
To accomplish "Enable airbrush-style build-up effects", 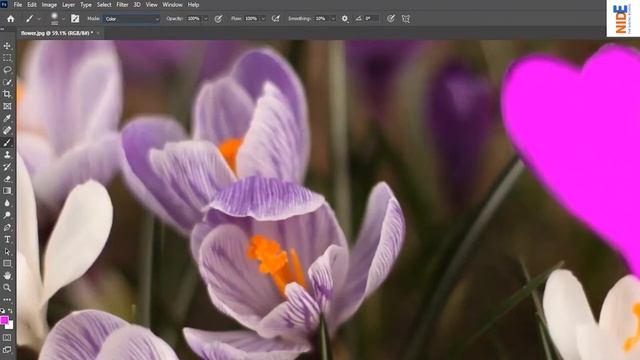I will pyautogui.click(x=276, y=19).
